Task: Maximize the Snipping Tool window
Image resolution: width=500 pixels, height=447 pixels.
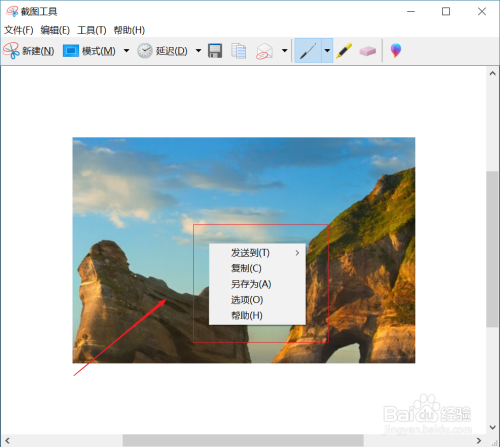Action: (446, 12)
